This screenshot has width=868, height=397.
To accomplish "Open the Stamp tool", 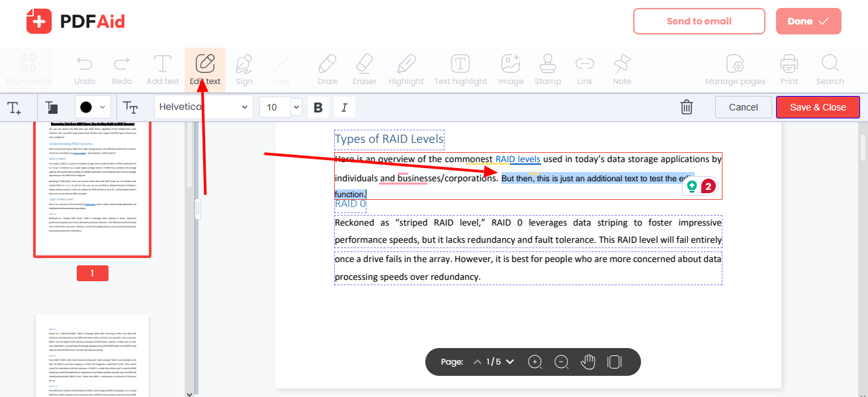I will (x=548, y=69).
